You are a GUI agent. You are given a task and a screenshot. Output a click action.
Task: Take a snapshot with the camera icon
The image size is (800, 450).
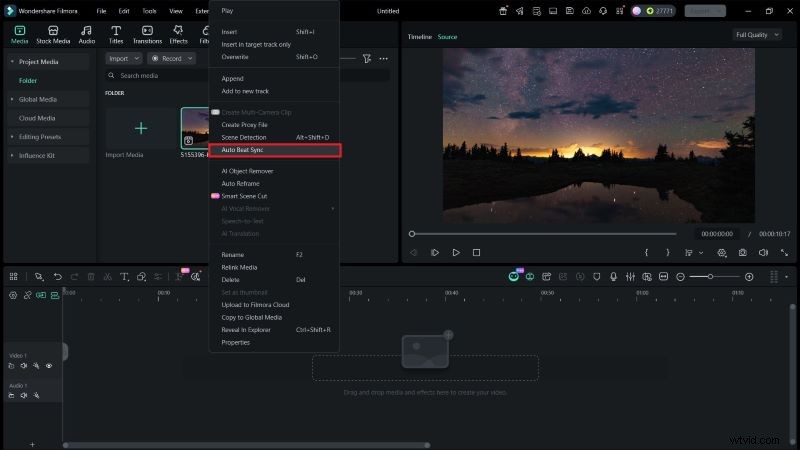coord(742,253)
